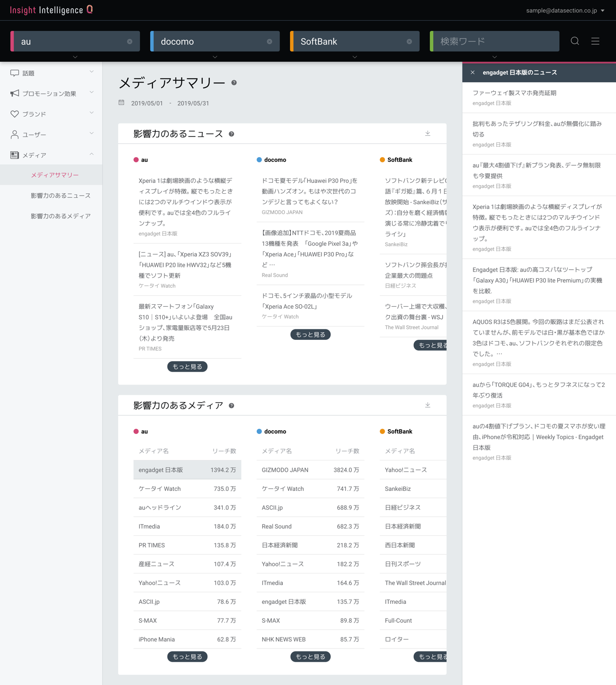616x685 pixels.
Task: Select GIZMODO JAPAN row in docomo media
Action: tap(310, 470)
